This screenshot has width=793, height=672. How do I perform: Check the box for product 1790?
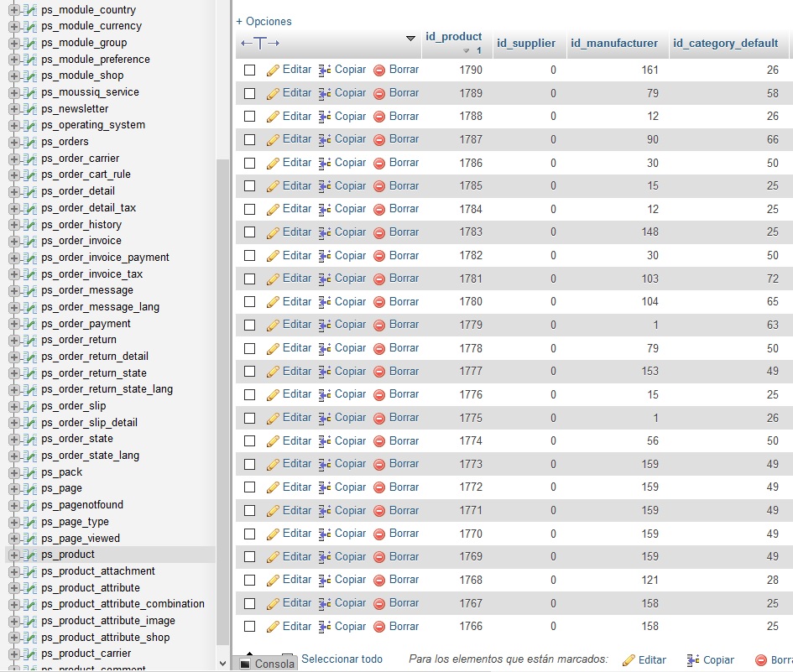250,70
